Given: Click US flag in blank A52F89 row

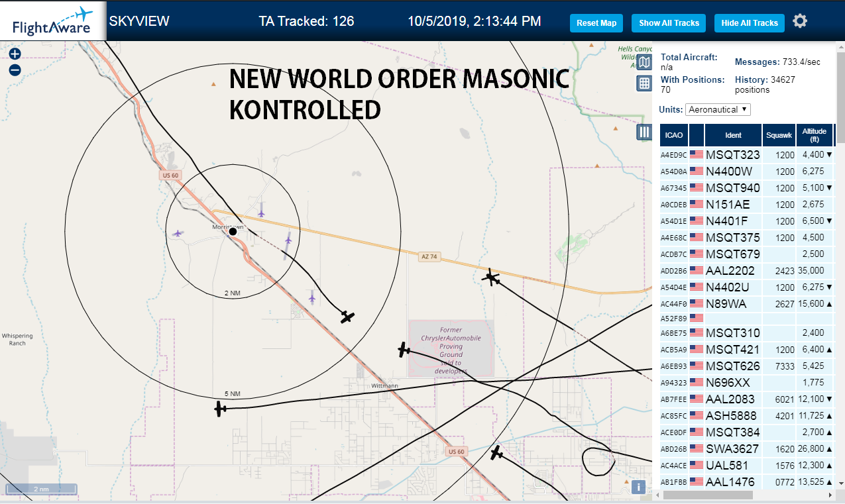Looking at the screenshot, I should [x=696, y=318].
